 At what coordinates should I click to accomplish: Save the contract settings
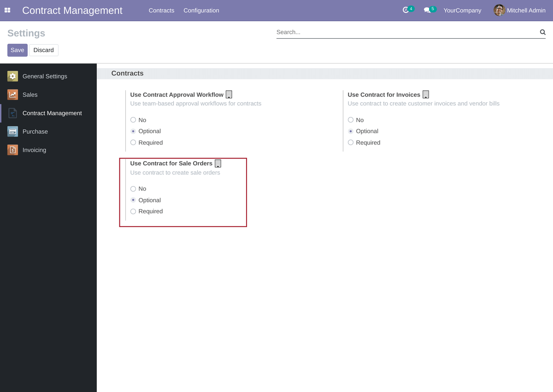[x=17, y=50]
